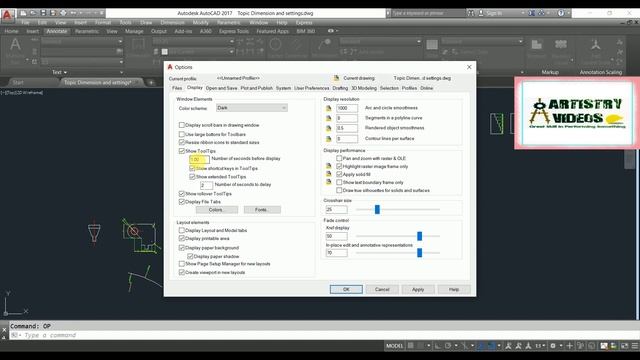Click drawing icon beside Segments in a polyline curve
The width and height of the screenshot is (640, 360).
329,118
